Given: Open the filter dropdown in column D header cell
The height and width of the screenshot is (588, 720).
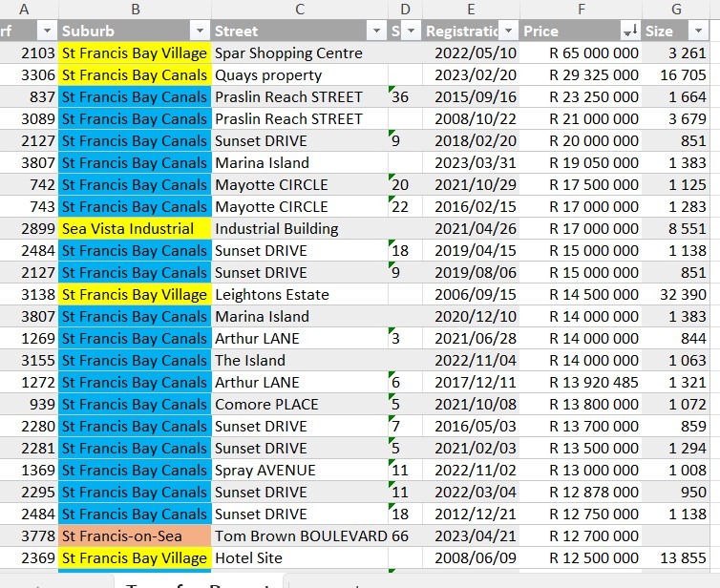Looking at the screenshot, I should coord(412,31).
